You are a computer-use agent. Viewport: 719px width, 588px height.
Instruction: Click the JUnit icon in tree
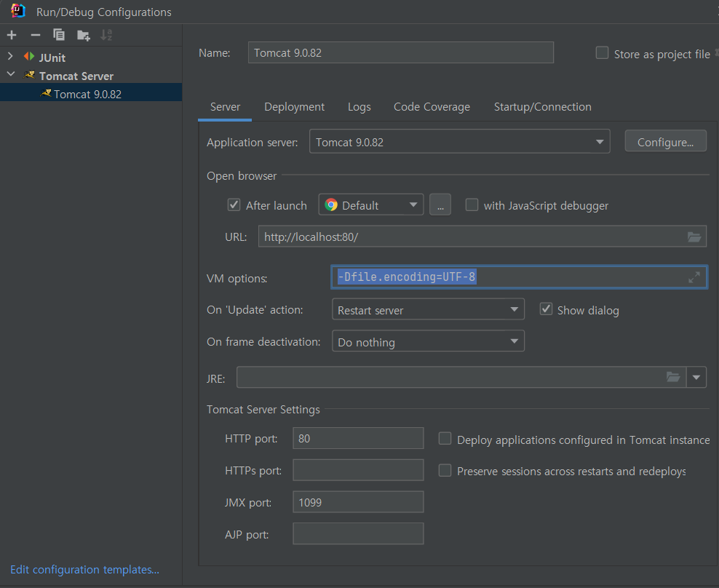(x=29, y=57)
